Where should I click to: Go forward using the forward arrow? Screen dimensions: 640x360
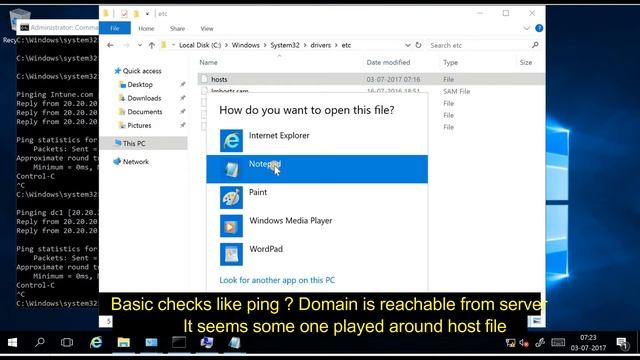[127, 45]
